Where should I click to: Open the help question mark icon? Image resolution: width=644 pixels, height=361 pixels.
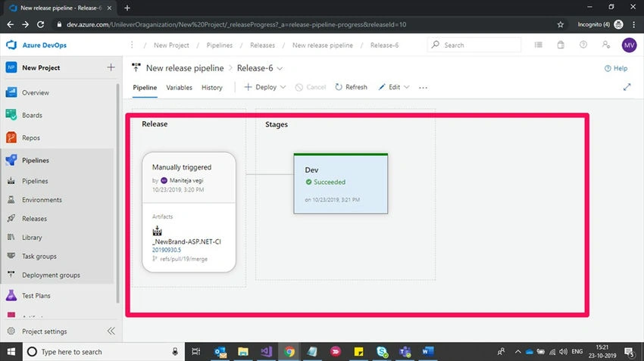[x=583, y=45]
